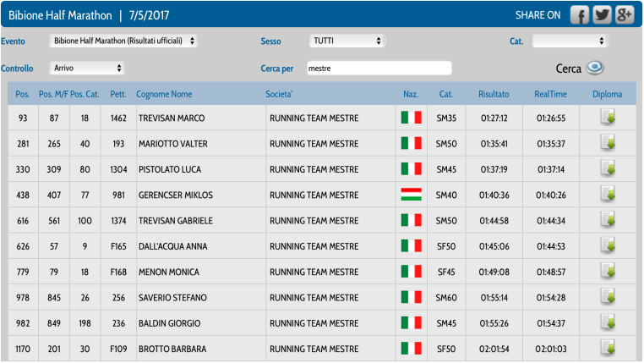Click the Risultato column header
Image resolution: width=644 pixels, height=363 pixels.
(494, 94)
